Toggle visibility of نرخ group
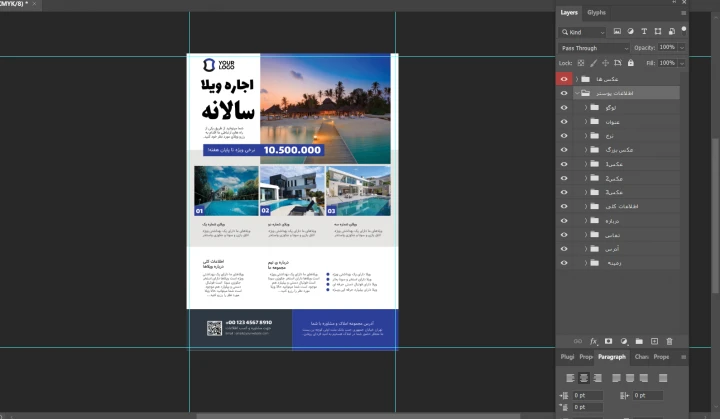Screen dimensions: 720x419 click(x=564, y=136)
